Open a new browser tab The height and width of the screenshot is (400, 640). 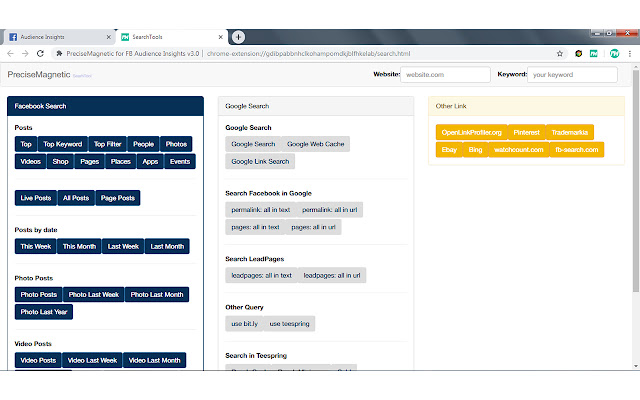point(238,36)
